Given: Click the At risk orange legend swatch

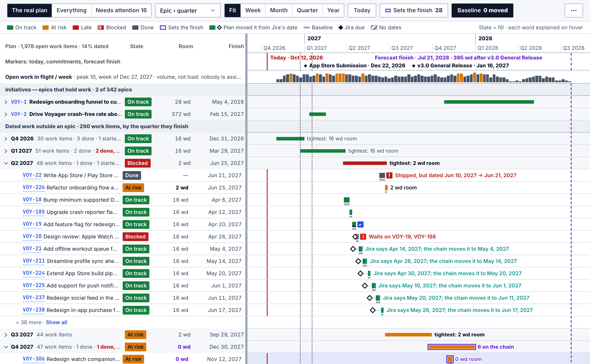Looking at the screenshot, I should point(46,27).
